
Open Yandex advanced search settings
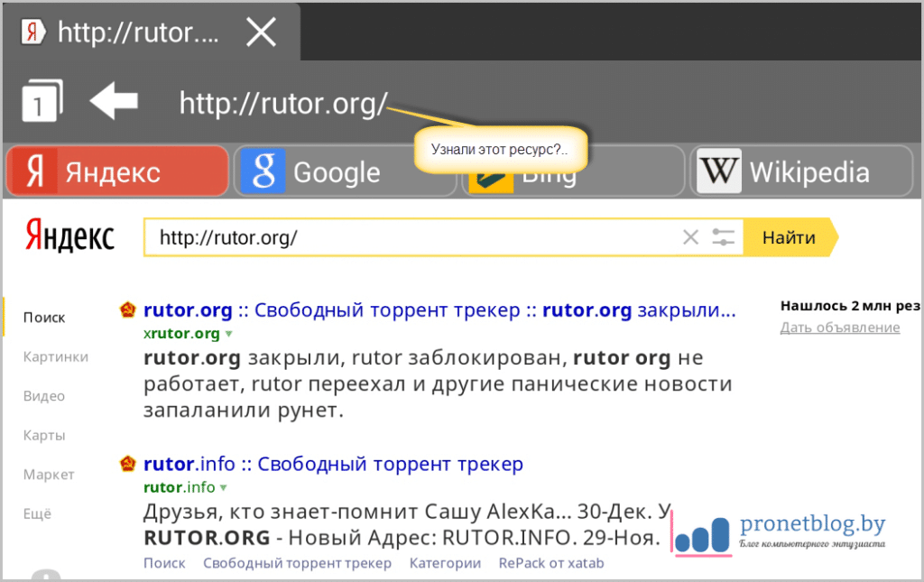(x=723, y=237)
